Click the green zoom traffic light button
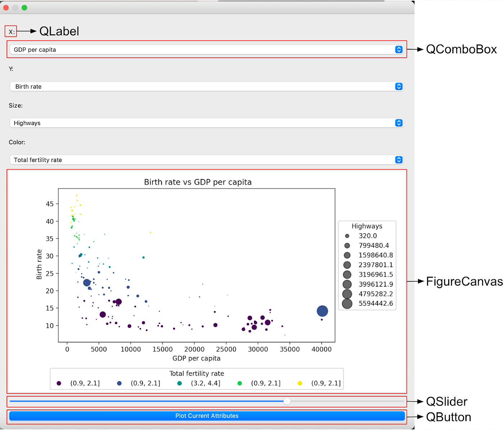 click(24, 7)
